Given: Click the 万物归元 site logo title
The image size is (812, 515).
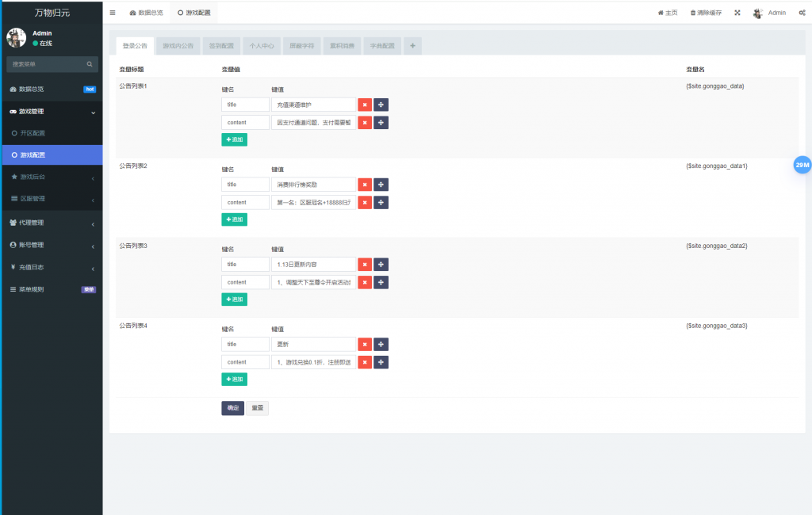Looking at the screenshot, I should tap(52, 13).
